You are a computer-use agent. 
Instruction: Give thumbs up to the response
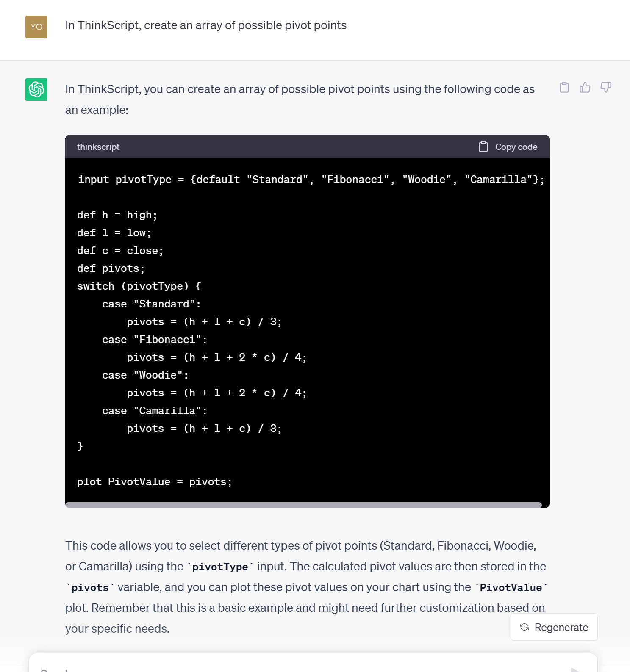585,87
